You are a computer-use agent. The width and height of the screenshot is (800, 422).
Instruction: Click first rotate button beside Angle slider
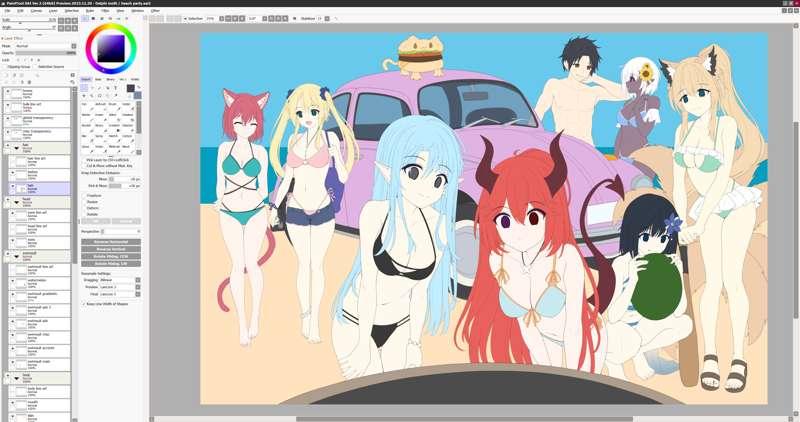point(61,28)
